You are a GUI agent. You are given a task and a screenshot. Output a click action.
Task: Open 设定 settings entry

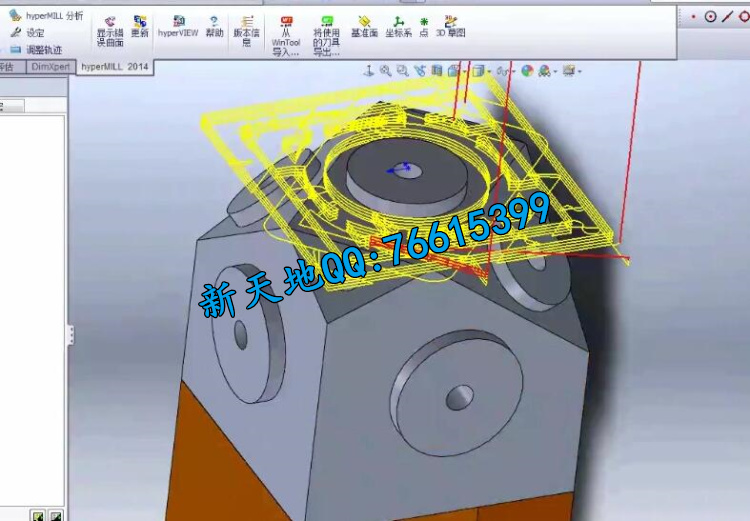[x=32, y=33]
